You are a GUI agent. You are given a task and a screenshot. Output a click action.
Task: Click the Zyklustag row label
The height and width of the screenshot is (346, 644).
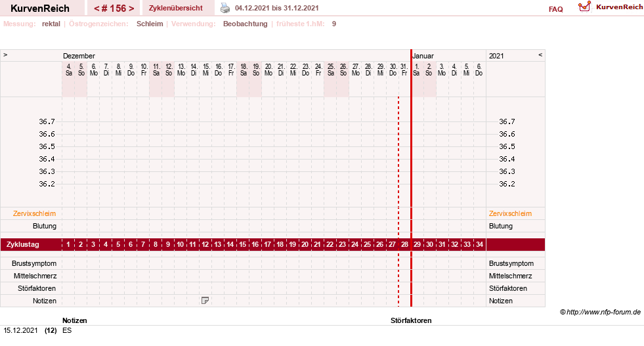pos(23,244)
